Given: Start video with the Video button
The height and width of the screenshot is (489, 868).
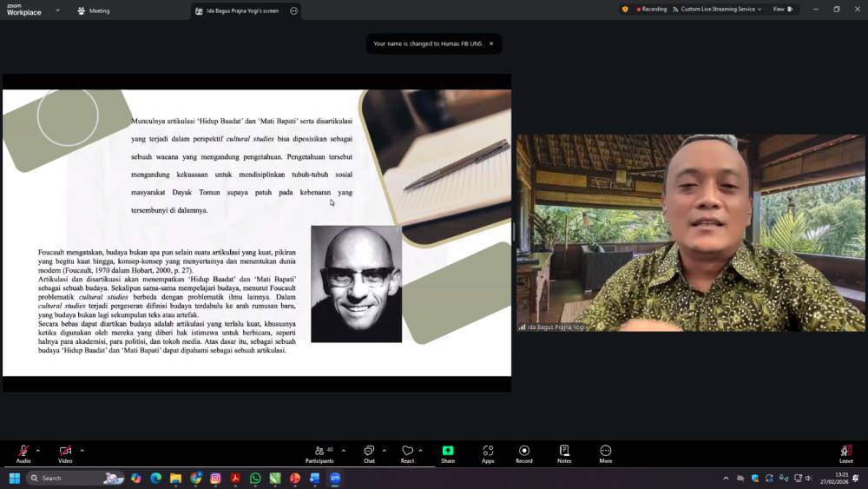Looking at the screenshot, I should [65, 453].
